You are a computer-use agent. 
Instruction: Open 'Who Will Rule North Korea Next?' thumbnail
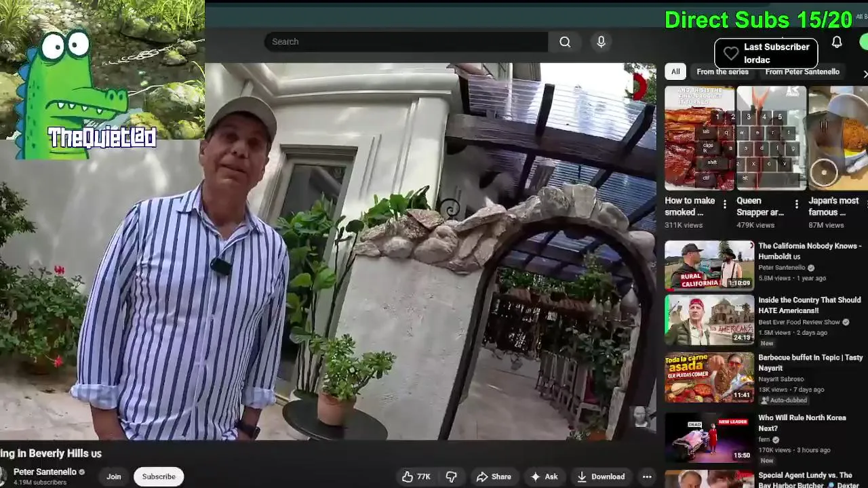pos(709,438)
